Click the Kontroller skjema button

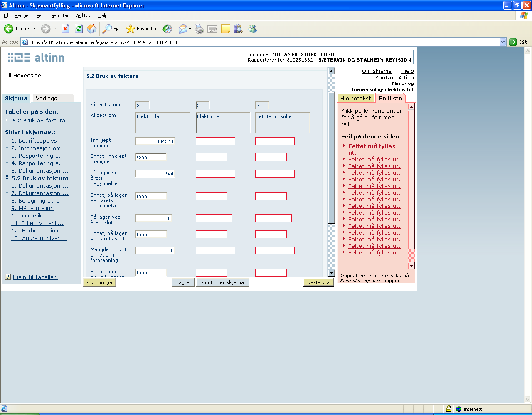click(223, 282)
